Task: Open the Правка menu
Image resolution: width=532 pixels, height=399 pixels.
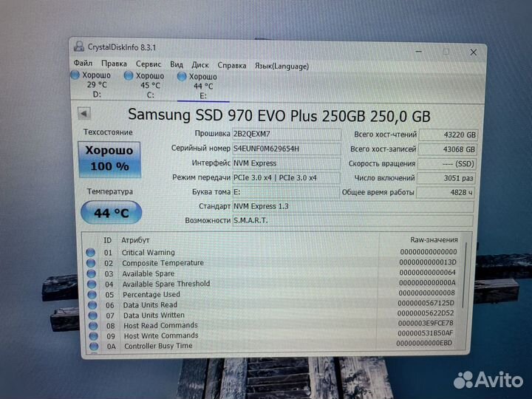Action: tap(114, 64)
